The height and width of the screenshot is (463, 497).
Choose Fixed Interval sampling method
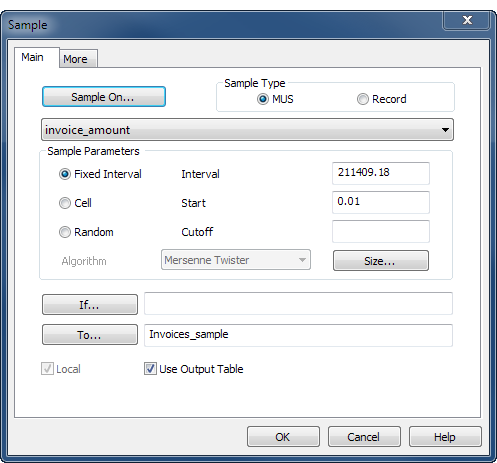tap(65, 174)
